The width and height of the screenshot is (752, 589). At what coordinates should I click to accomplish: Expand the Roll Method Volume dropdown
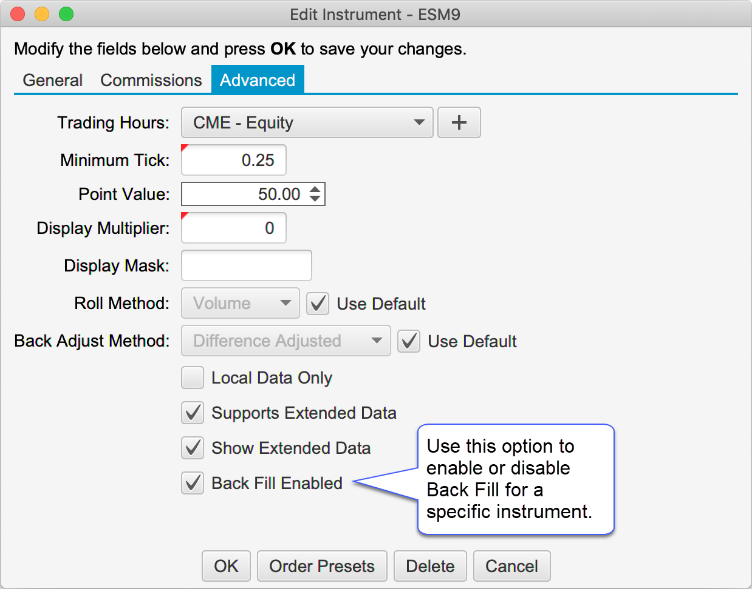click(240, 303)
